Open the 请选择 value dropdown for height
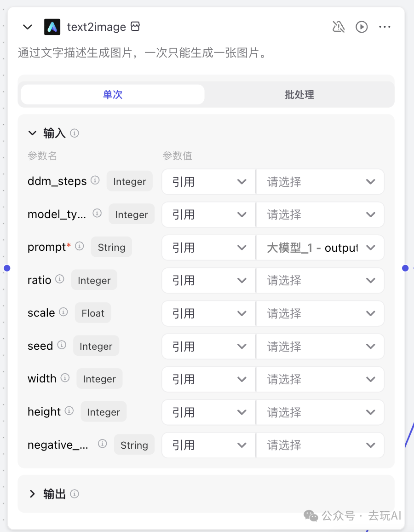This screenshot has width=414, height=532. (x=320, y=412)
